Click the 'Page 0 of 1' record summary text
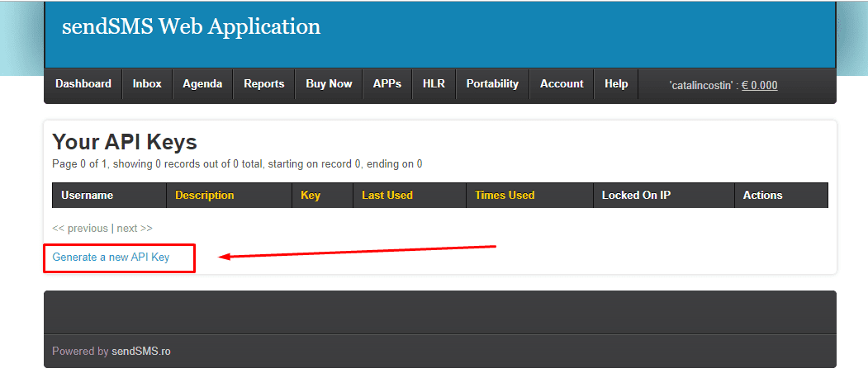Viewport: 868px width, 378px height. click(237, 163)
